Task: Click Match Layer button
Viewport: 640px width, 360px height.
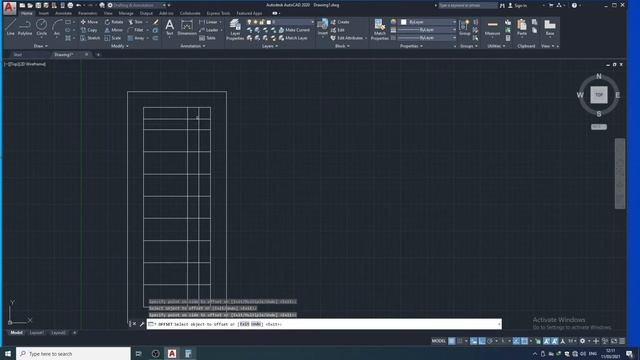Action: click(x=293, y=38)
